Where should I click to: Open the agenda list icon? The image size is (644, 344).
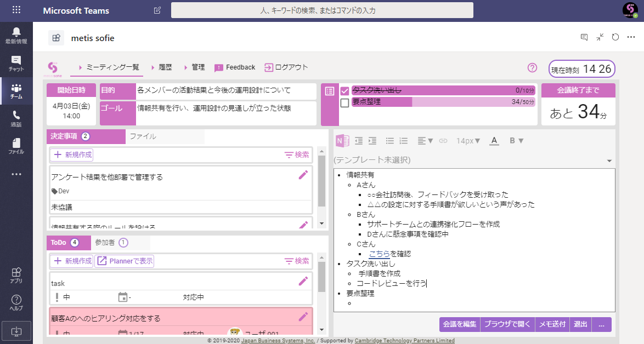(330, 91)
